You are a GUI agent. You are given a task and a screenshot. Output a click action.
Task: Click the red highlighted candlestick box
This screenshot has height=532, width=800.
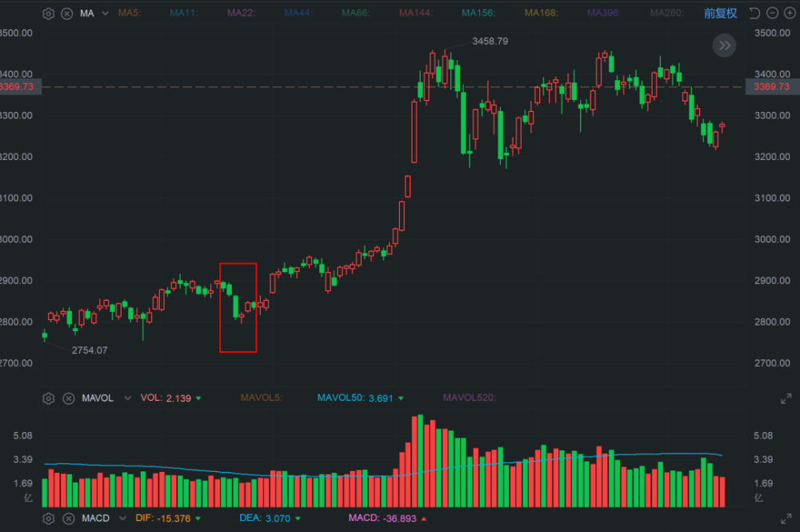pos(238,307)
